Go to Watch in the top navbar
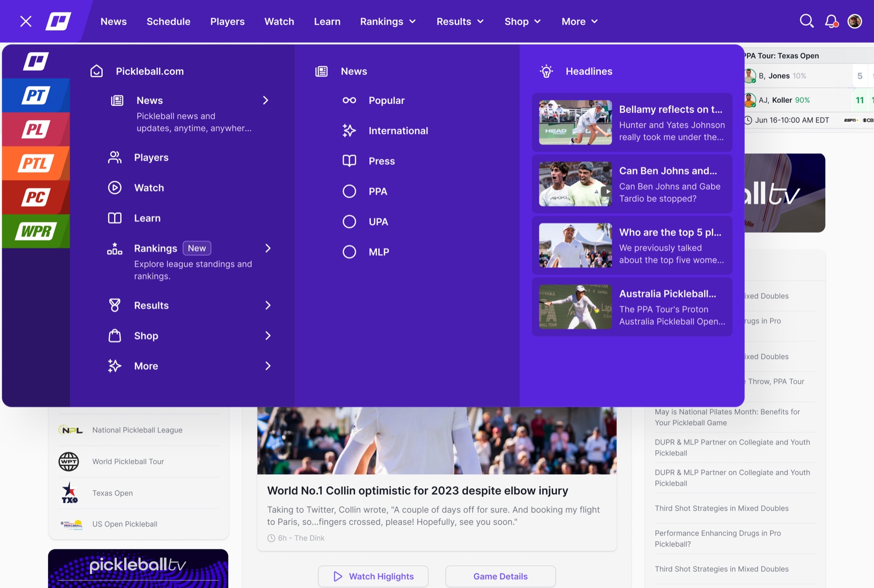The image size is (874, 588). pyautogui.click(x=279, y=21)
